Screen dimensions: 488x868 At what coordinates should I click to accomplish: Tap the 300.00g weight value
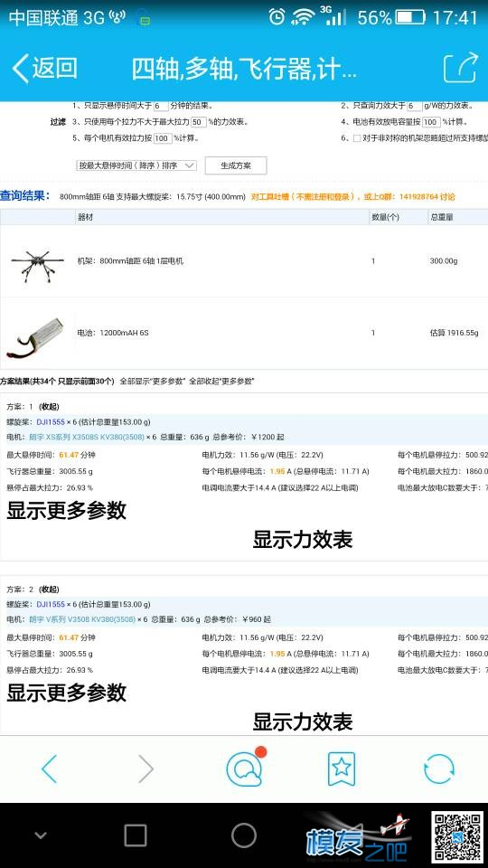click(444, 261)
